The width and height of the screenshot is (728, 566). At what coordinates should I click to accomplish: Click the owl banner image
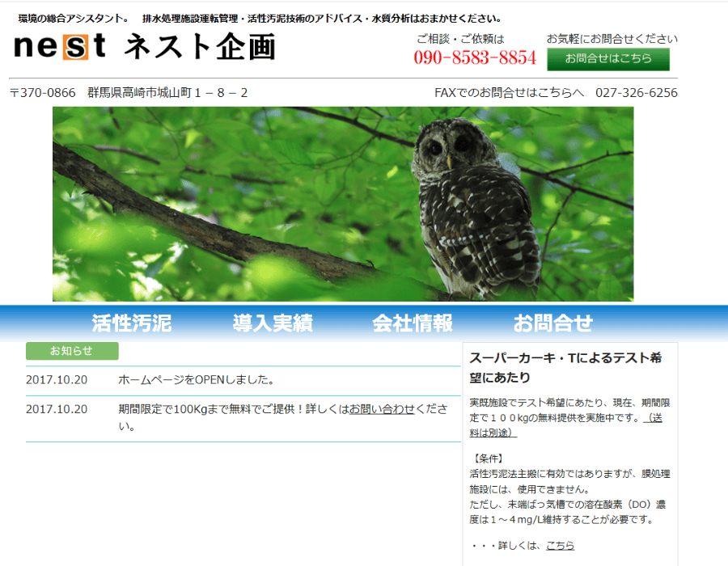coord(343,204)
